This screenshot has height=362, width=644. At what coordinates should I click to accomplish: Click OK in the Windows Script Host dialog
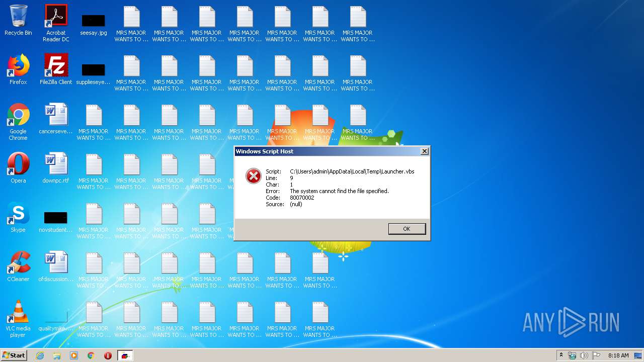[407, 229]
